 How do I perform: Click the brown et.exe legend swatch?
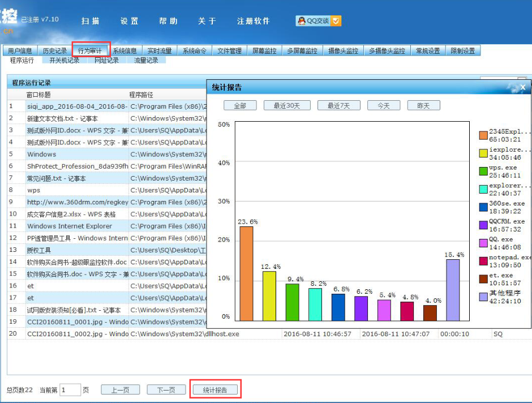[483, 279]
